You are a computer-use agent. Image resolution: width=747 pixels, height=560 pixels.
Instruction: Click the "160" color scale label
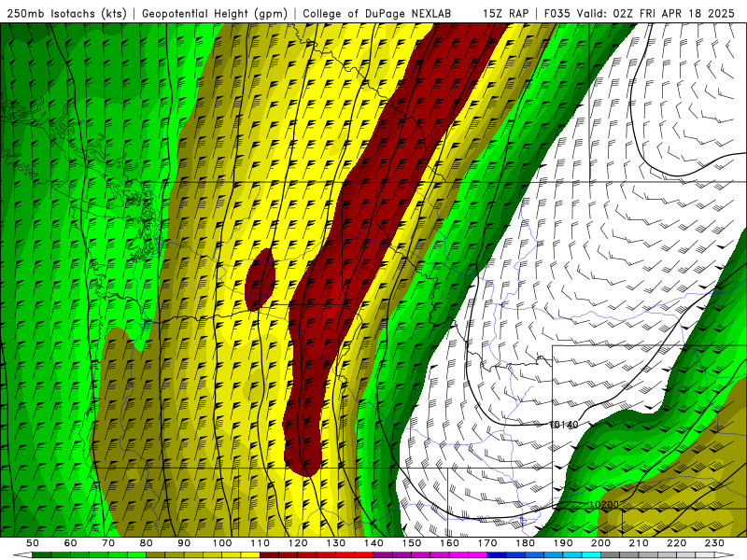[450, 543]
